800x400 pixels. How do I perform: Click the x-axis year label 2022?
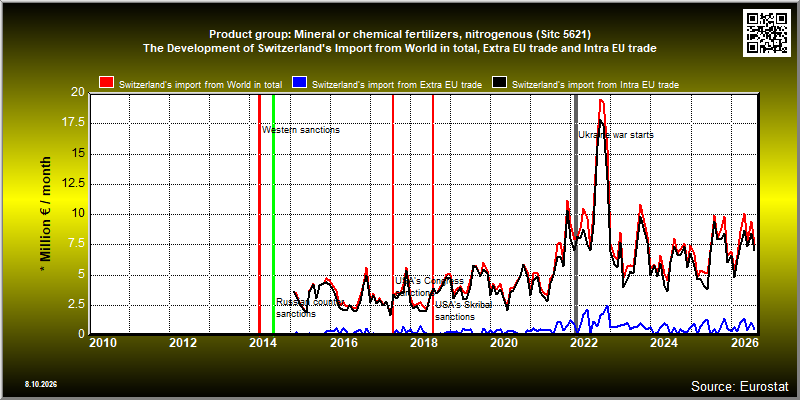(583, 342)
